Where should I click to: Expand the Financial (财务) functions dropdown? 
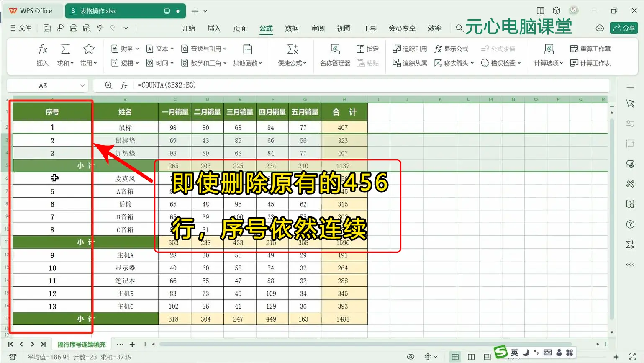point(125,49)
